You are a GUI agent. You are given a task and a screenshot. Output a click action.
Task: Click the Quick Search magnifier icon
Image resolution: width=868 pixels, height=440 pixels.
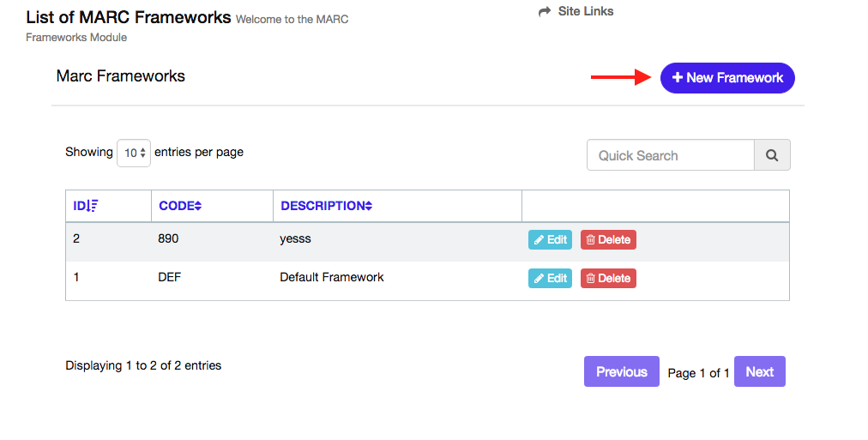point(772,155)
